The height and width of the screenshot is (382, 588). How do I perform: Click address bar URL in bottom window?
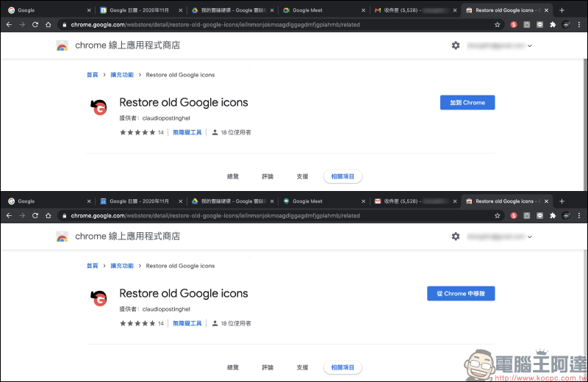tap(215, 215)
